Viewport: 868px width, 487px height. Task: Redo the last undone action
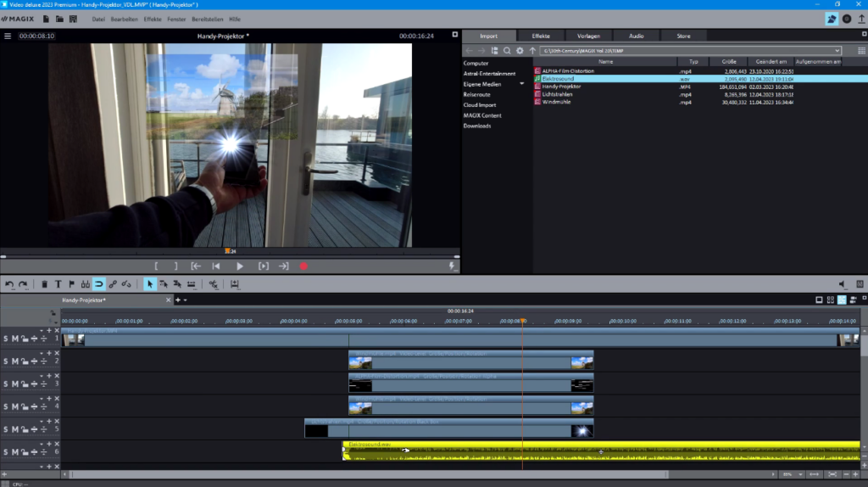coord(23,284)
